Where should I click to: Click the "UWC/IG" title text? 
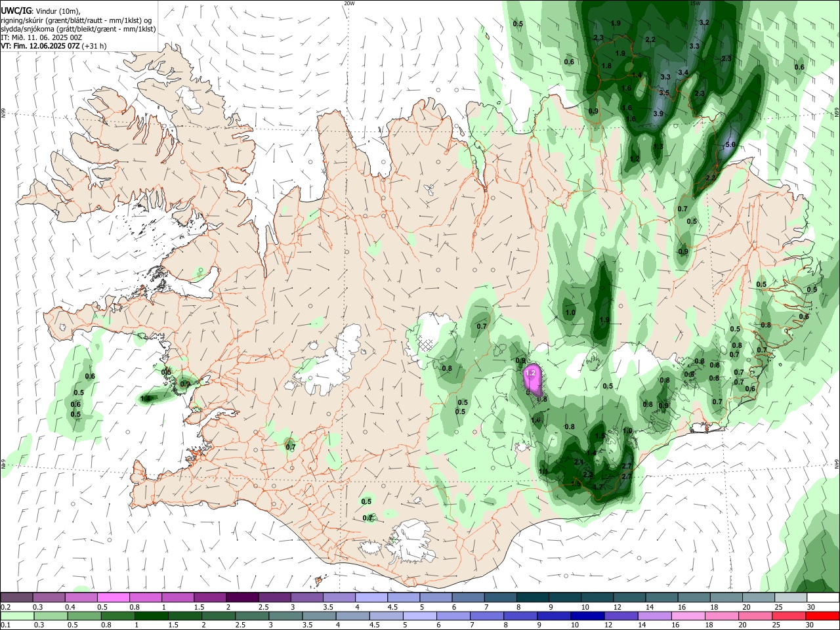coord(16,11)
